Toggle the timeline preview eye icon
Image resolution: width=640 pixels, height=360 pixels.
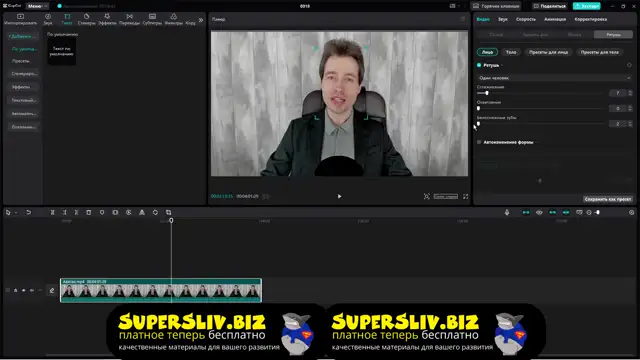[539, 213]
